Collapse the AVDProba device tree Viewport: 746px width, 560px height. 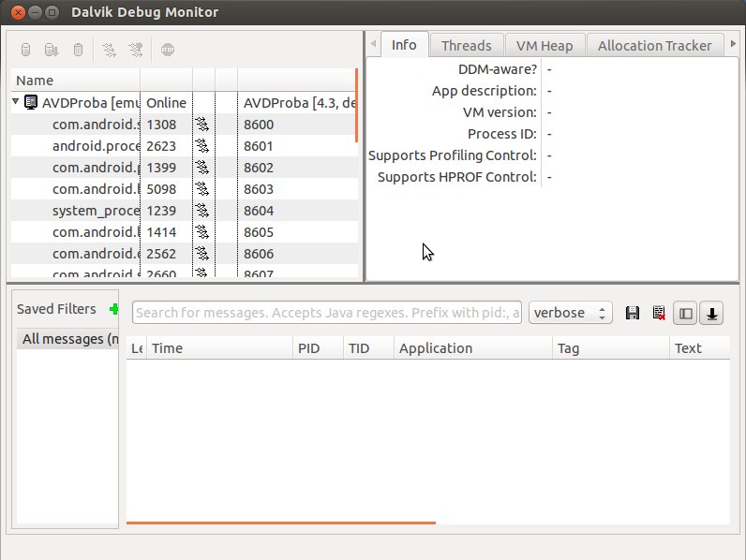pos(16,101)
